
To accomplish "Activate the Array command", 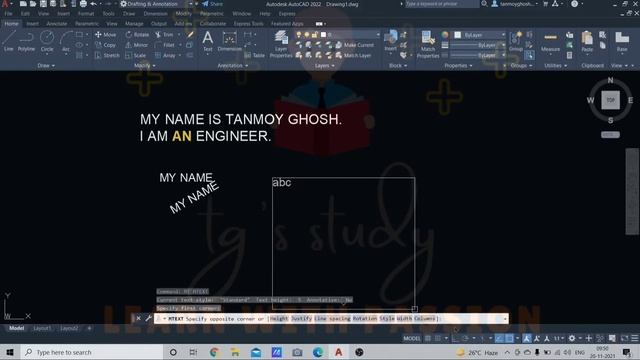I will pyautogui.click(x=165, y=55).
